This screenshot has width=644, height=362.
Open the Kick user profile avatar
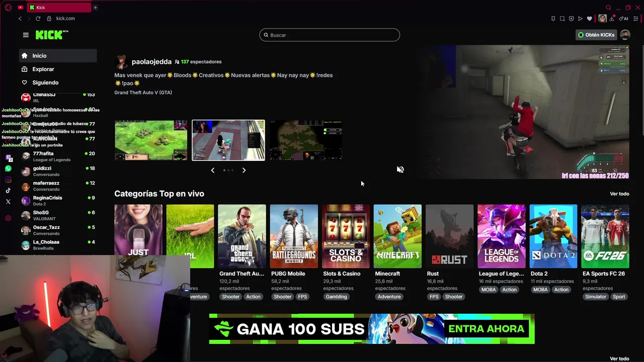(x=625, y=35)
